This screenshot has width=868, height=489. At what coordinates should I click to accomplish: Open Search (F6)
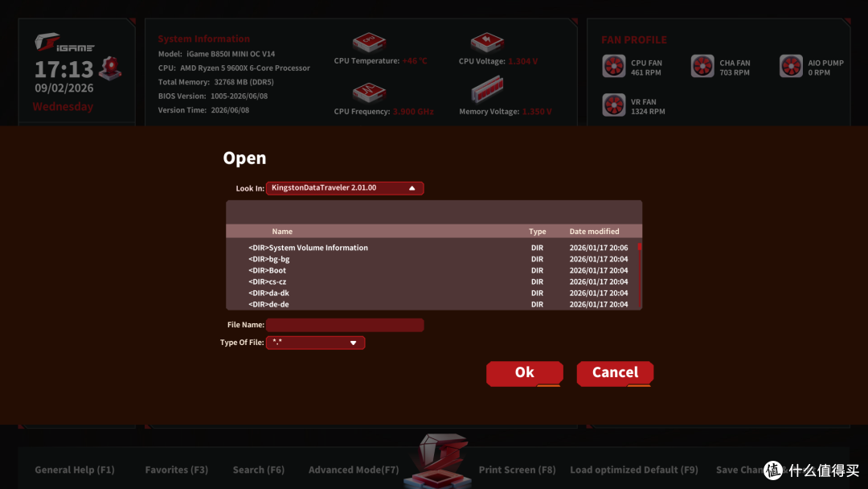pos(259,470)
